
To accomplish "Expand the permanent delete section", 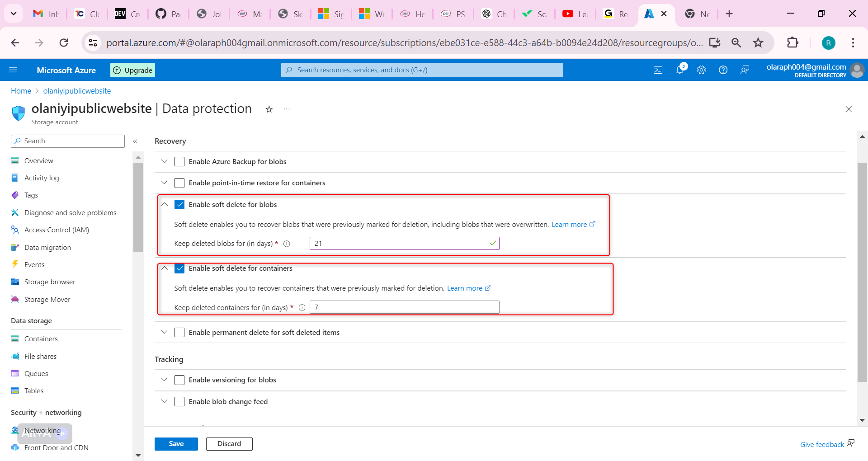I will tap(165, 332).
